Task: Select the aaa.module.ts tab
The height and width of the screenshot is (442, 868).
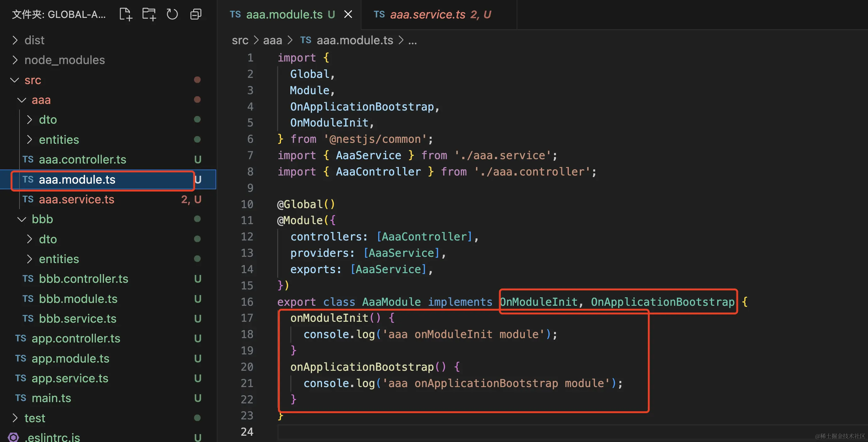Action: tap(284, 14)
